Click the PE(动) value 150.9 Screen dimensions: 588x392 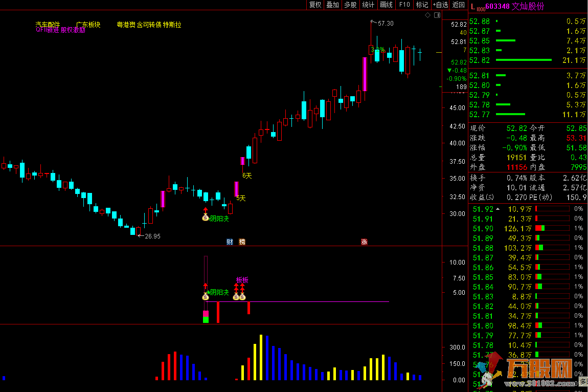[576, 198]
